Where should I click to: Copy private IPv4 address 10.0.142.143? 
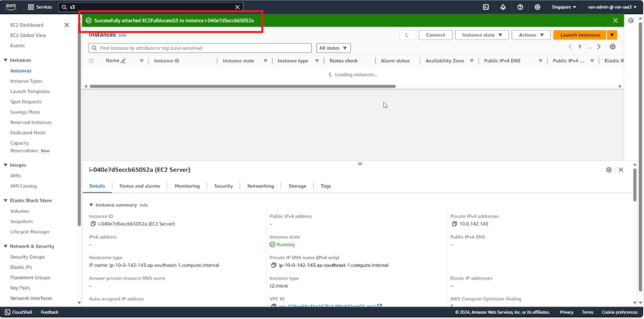click(x=454, y=224)
